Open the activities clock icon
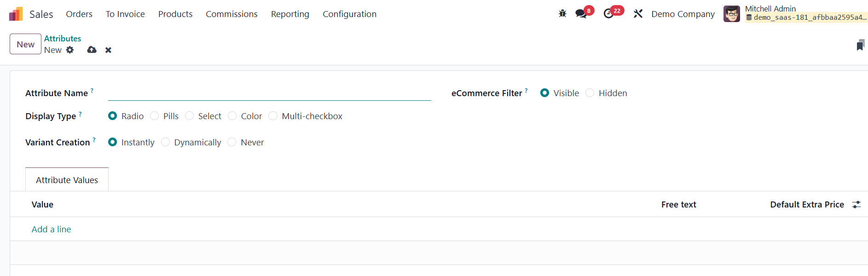Screen dimensions: 868x276 click(x=609, y=14)
